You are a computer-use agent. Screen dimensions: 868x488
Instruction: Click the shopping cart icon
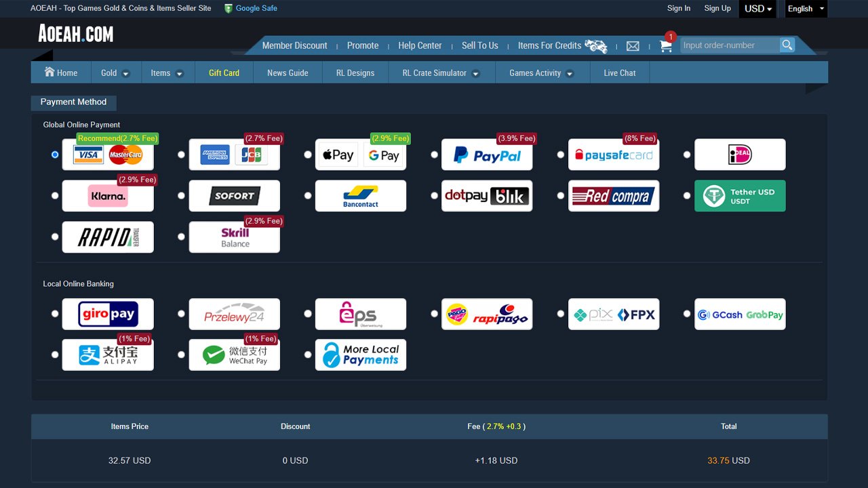[665, 46]
